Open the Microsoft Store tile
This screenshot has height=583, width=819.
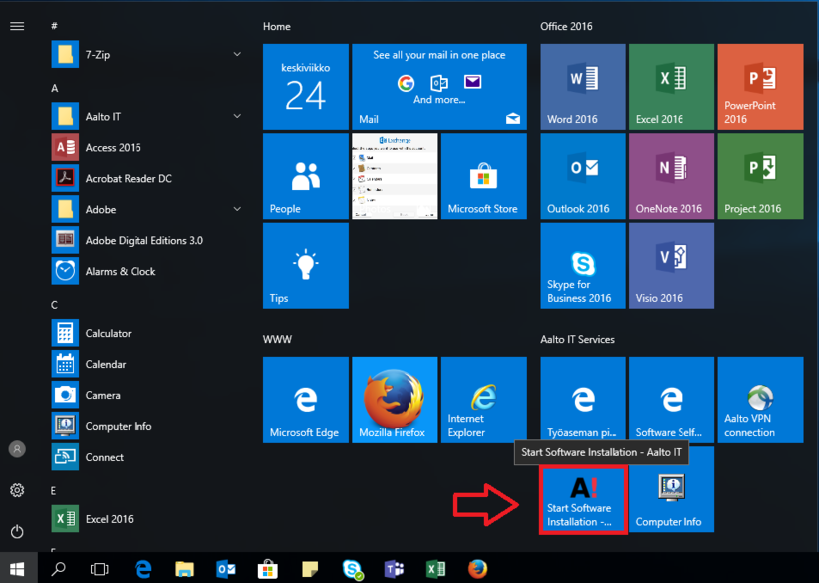coord(483,176)
